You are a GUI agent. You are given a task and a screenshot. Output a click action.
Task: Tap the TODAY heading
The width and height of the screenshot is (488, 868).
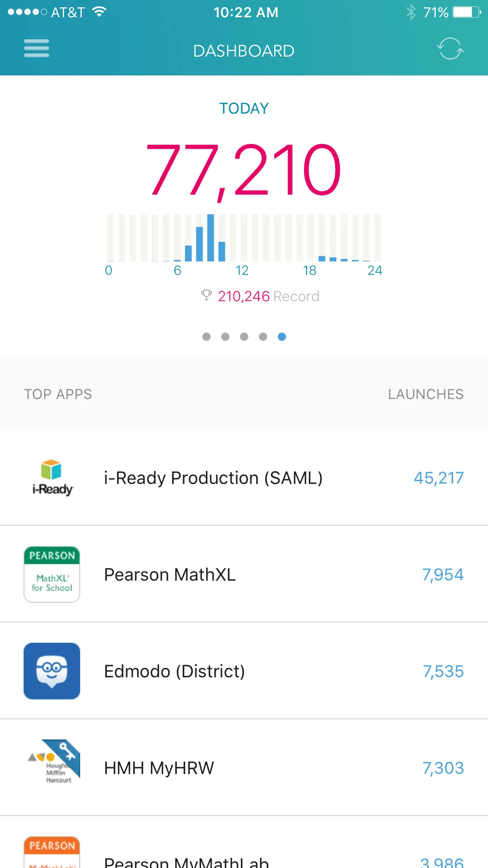[244, 108]
